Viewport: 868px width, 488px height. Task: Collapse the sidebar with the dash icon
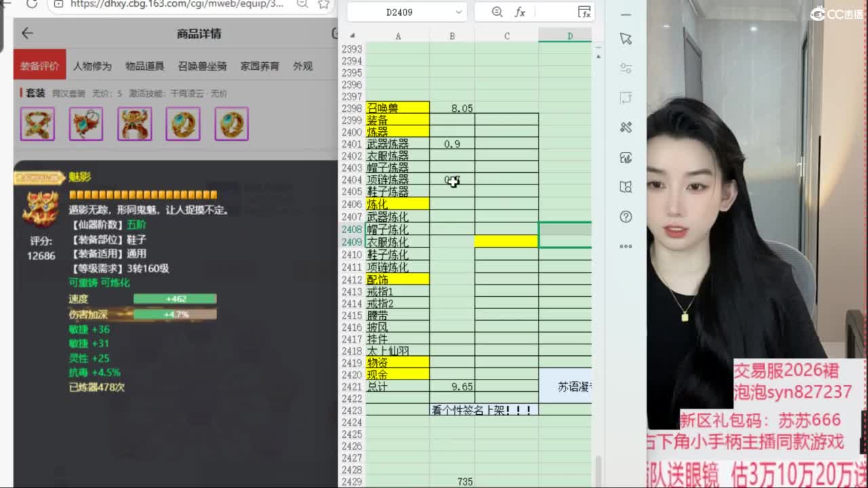click(626, 15)
